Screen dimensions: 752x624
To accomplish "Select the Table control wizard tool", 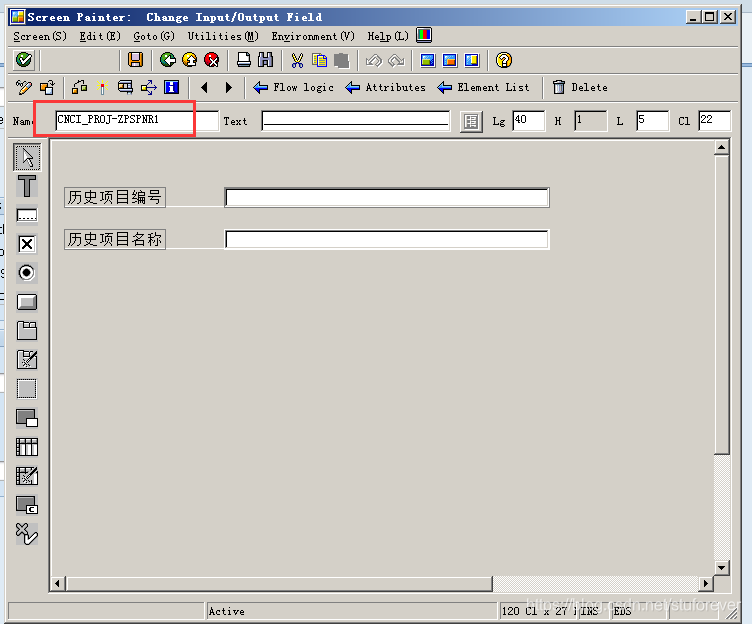I will (27, 476).
